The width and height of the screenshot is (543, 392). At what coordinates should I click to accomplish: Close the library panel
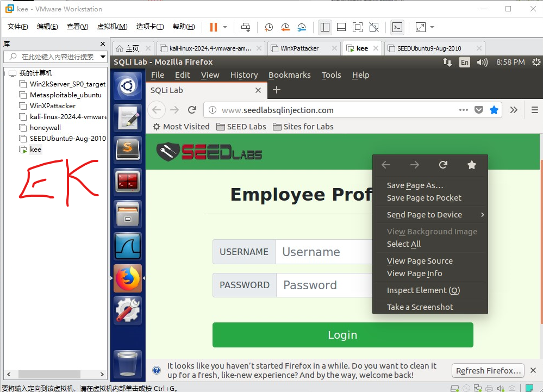pos(103,43)
